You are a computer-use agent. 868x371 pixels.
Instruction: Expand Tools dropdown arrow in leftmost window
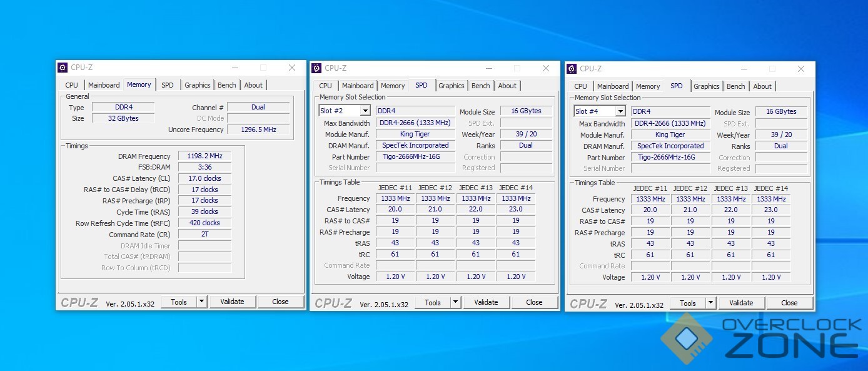click(201, 302)
